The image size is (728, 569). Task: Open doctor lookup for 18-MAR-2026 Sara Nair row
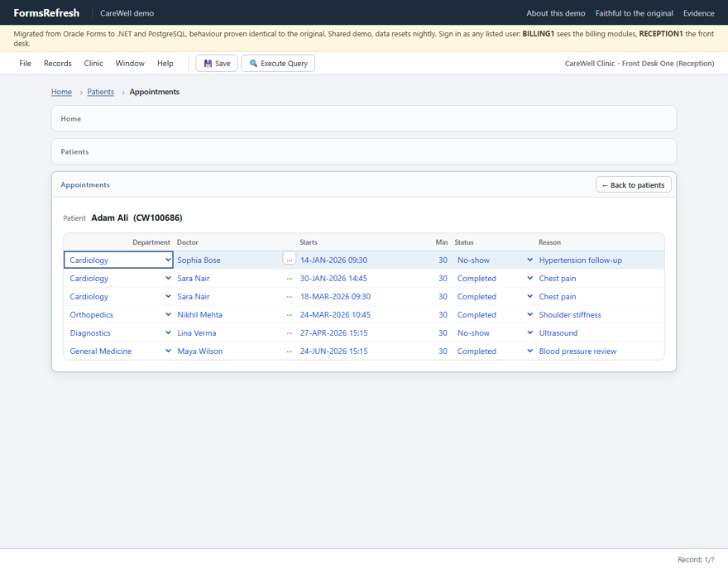pyautogui.click(x=290, y=297)
